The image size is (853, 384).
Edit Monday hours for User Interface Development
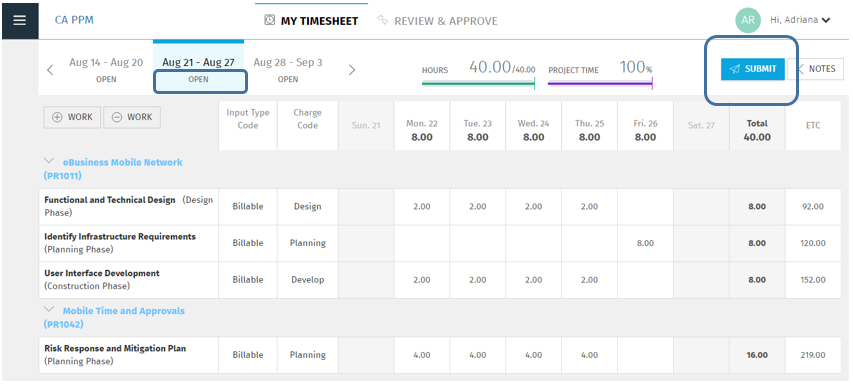click(422, 280)
